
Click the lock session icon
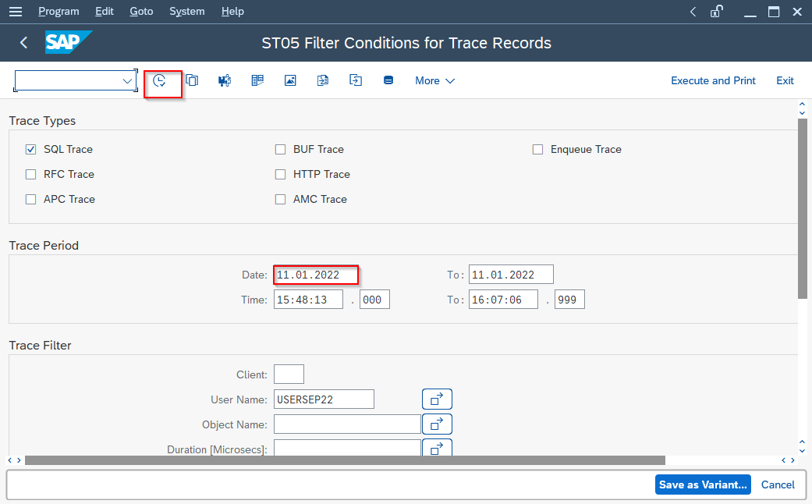pos(717,12)
